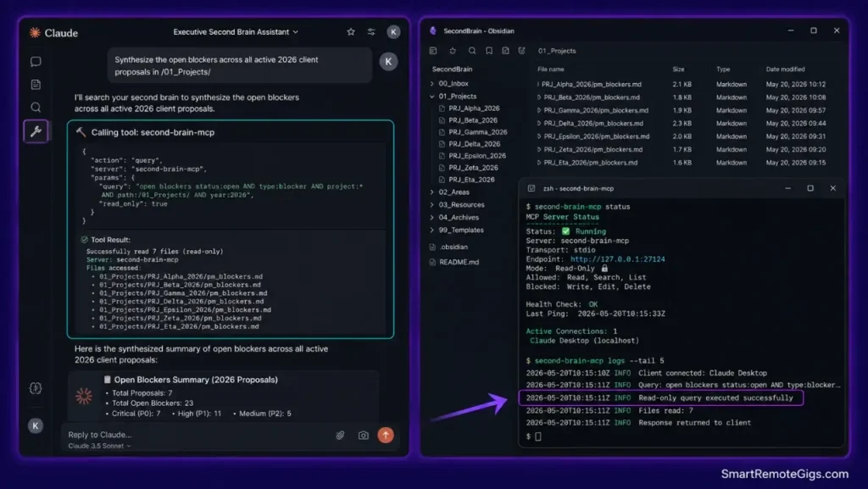
Task: Select the wrench tools icon in Claude sidebar
Action: coord(36,131)
